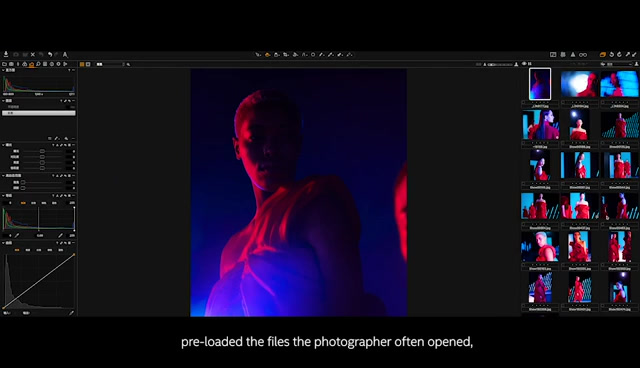Click the Delete X icon in top toolbar
This screenshot has width=640, height=368.
(33, 54)
